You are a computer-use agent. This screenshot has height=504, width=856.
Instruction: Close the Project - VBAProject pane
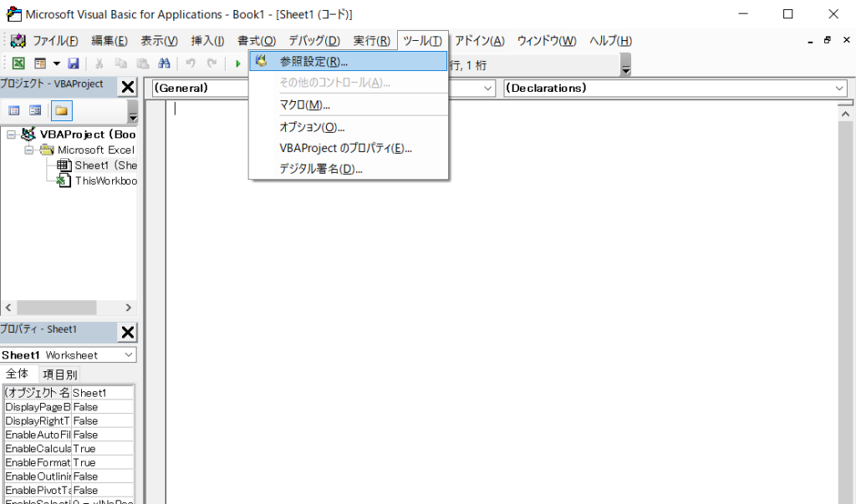pos(128,87)
